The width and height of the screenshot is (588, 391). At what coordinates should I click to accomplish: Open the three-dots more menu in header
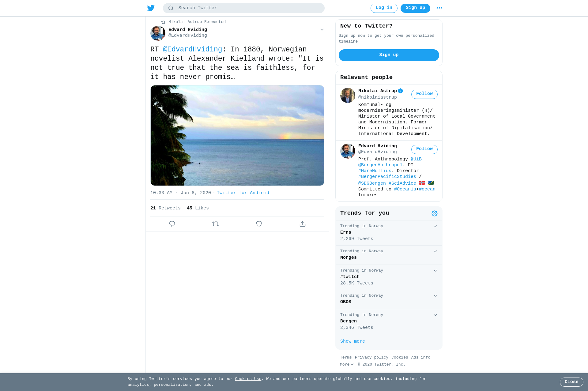(439, 8)
